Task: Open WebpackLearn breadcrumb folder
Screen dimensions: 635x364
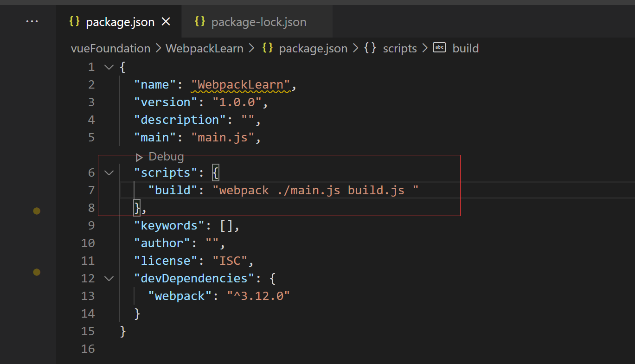Action: pyautogui.click(x=204, y=49)
